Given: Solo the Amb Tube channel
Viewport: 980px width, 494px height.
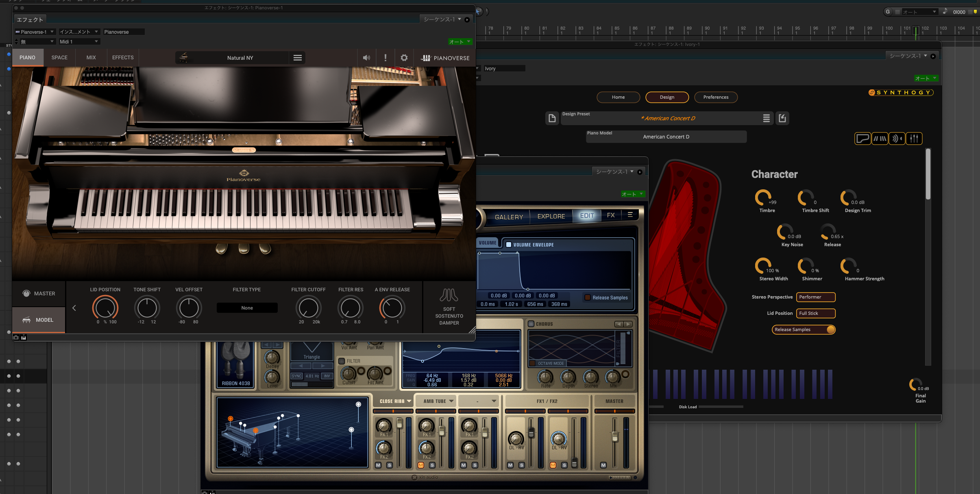Looking at the screenshot, I should [432, 465].
